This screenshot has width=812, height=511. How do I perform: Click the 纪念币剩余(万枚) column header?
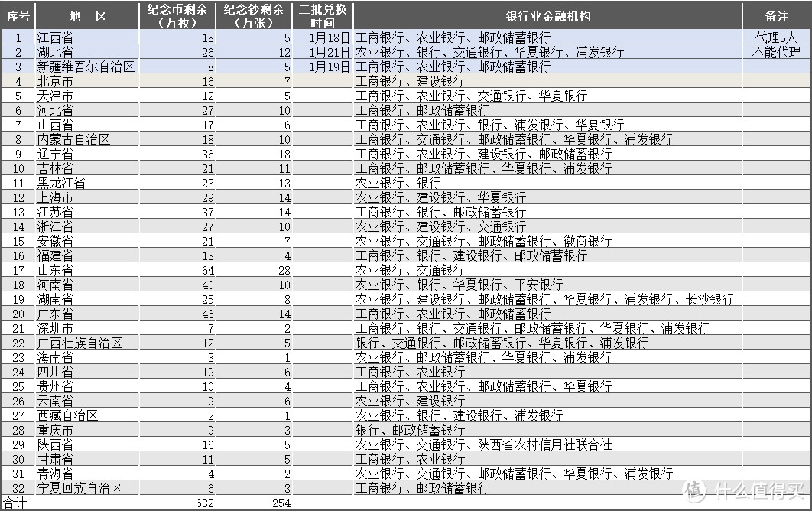[177, 16]
